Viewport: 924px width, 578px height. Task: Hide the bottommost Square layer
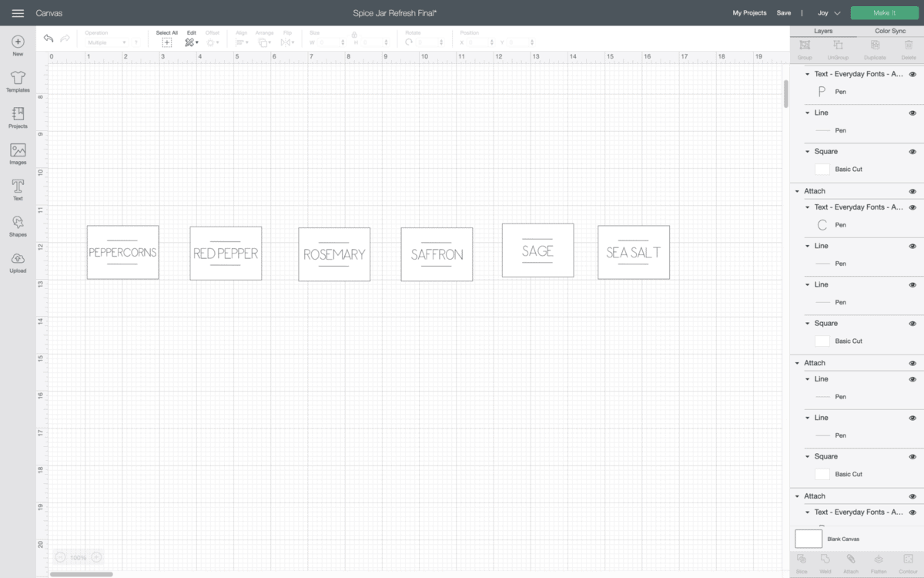[x=912, y=457]
